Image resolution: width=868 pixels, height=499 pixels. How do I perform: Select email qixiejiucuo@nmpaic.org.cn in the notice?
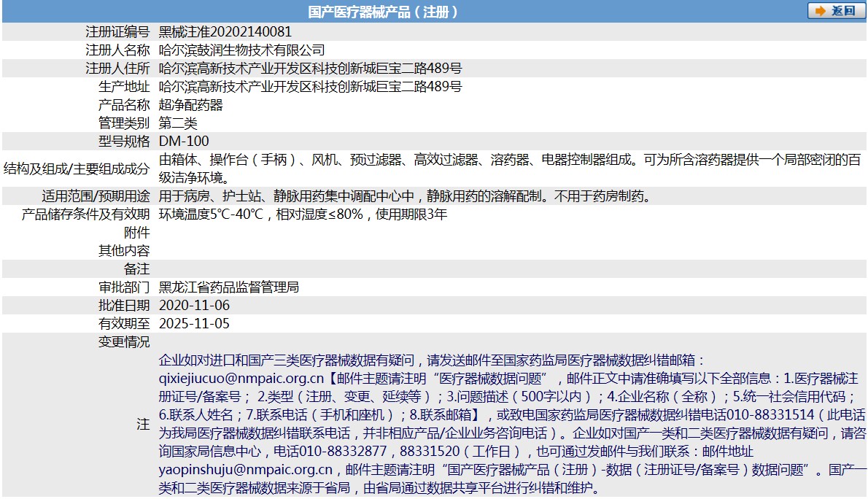click(241, 379)
